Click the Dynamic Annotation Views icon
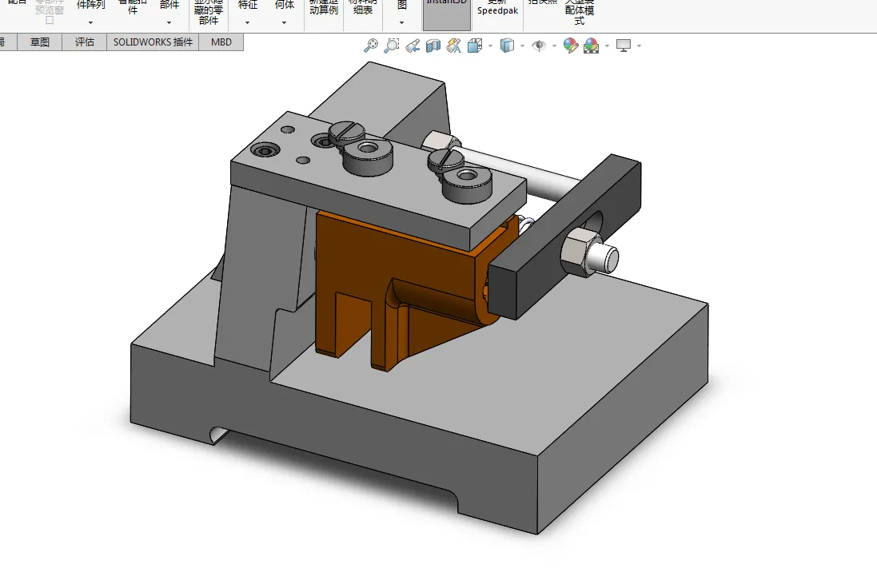Screen dimensions: 877x588 454,46
